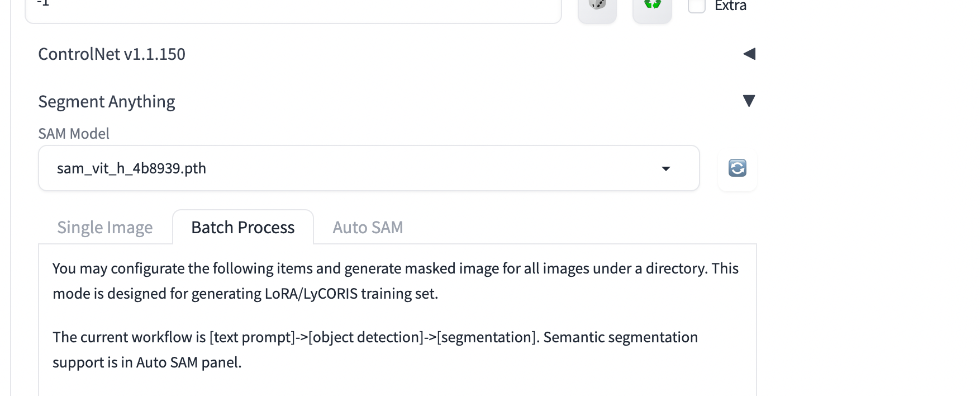Click the Segment Anything heading
The width and height of the screenshot is (980, 396).
[106, 101]
